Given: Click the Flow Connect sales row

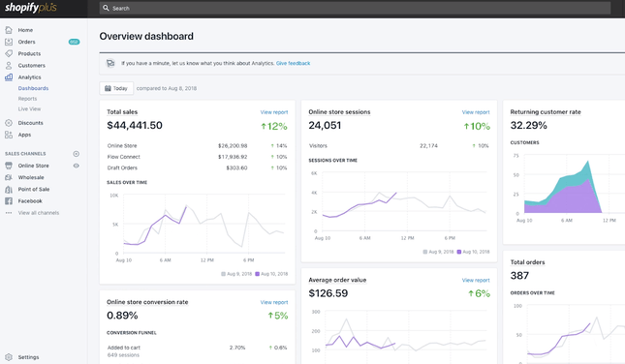Looking at the screenshot, I should click(198, 157).
